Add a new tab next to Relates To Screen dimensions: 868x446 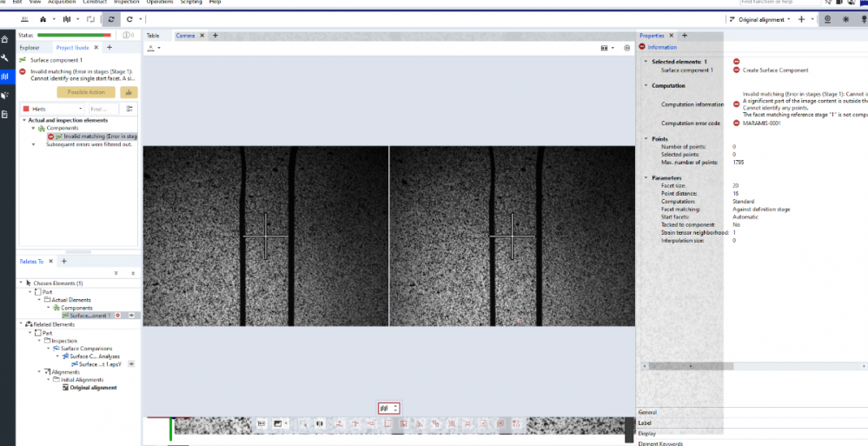(x=63, y=261)
